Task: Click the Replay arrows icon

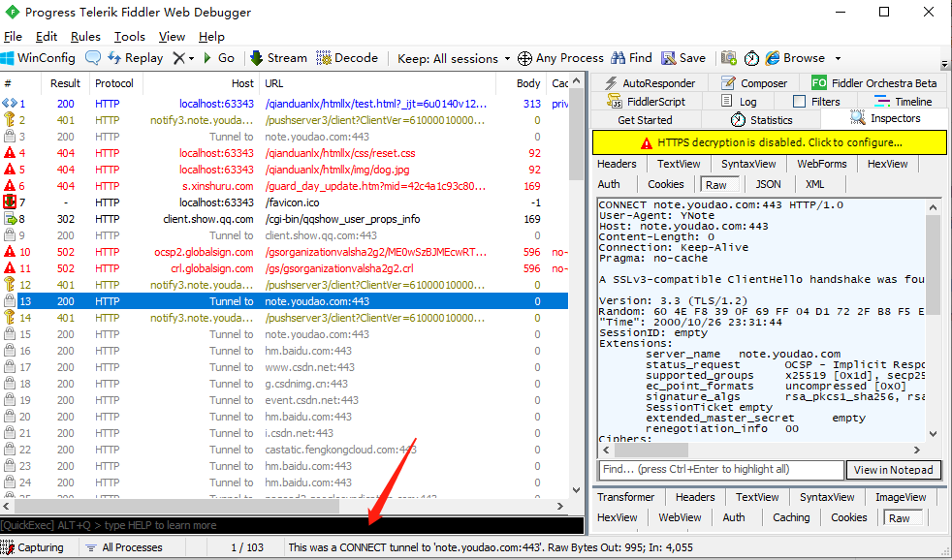Action: click(114, 58)
